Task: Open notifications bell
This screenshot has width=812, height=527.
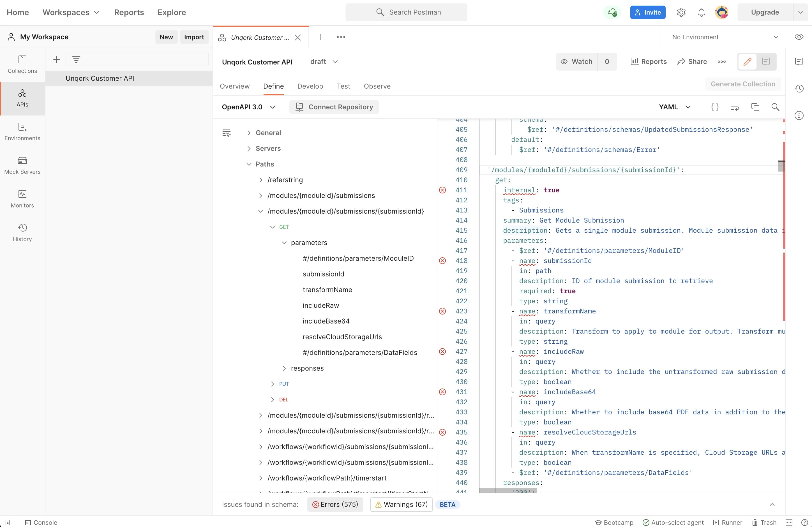Action: pos(701,12)
